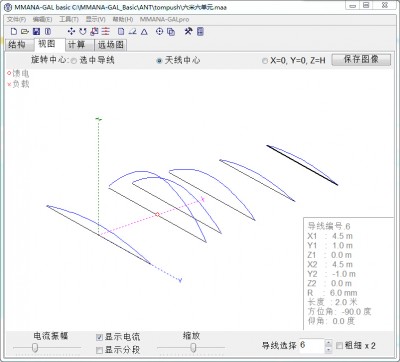Decrease wire selection number with down arrow
Screen dimensions: 400x362
328,349
